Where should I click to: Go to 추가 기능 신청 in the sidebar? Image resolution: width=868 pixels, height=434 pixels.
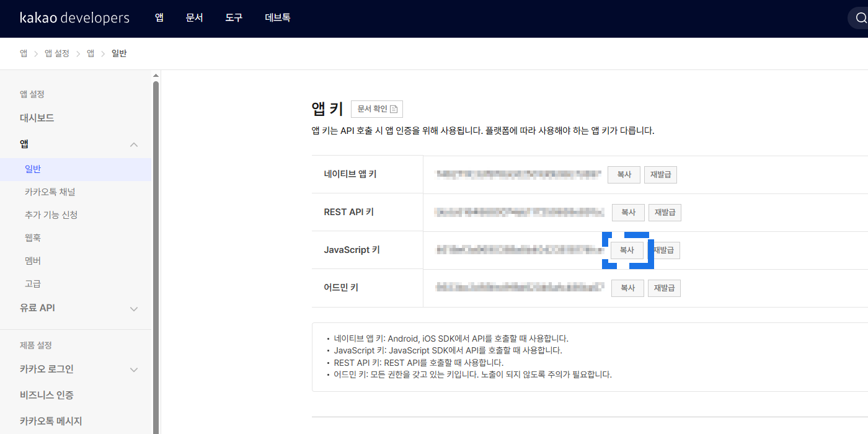51,215
